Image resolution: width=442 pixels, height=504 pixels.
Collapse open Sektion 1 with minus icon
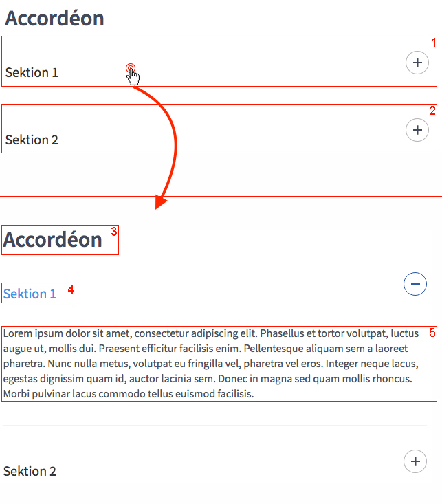(415, 284)
